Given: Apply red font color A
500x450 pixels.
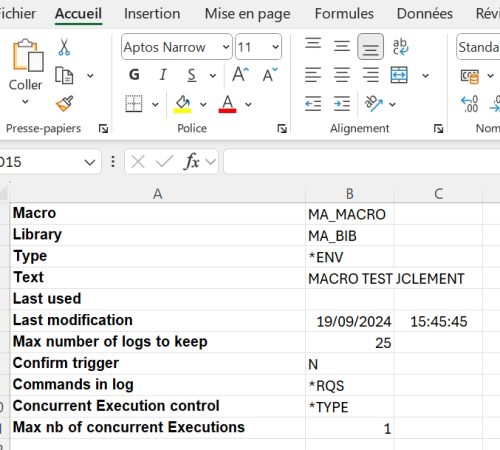Looking at the screenshot, I should click(227, 104).
